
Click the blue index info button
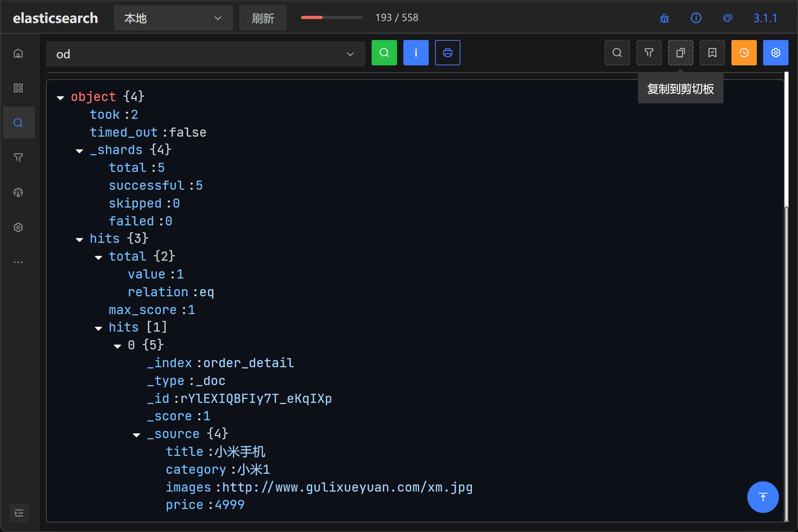click(416, 53)
